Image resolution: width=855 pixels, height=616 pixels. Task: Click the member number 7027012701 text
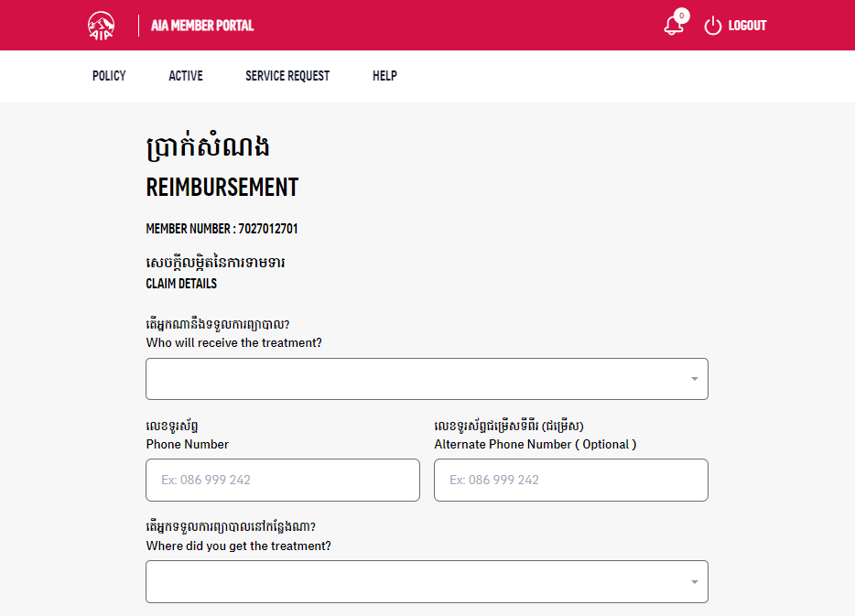tap(267, 229)
